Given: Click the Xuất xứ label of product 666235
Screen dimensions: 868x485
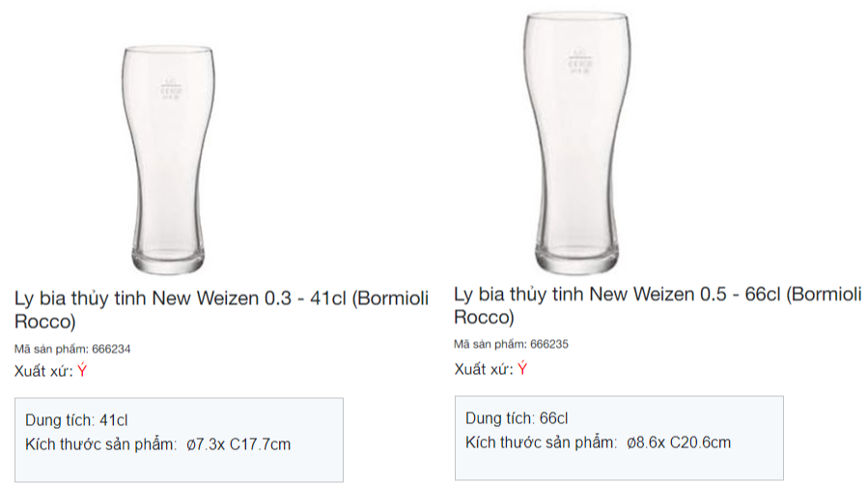Looking at the screenshot, I should pos(483,368).
